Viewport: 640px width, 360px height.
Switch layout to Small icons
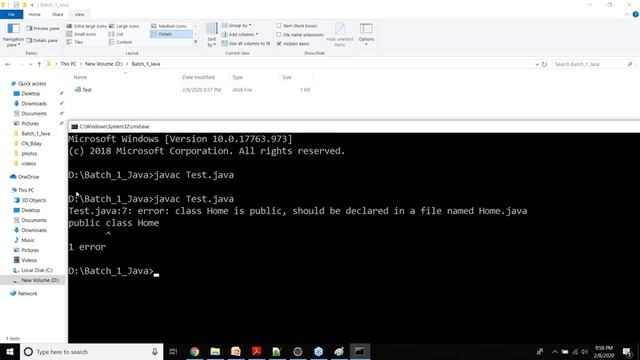click(81, 34)
